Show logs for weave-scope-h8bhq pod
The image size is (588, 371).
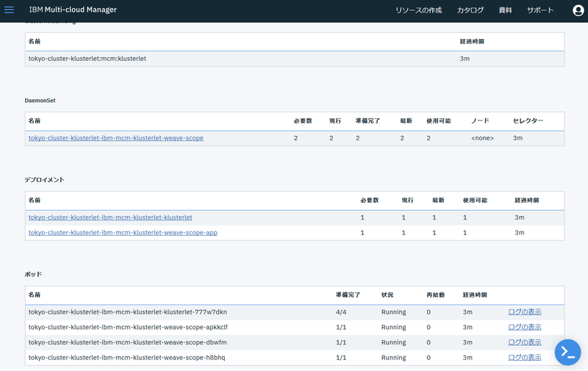(x=525, y=358)
